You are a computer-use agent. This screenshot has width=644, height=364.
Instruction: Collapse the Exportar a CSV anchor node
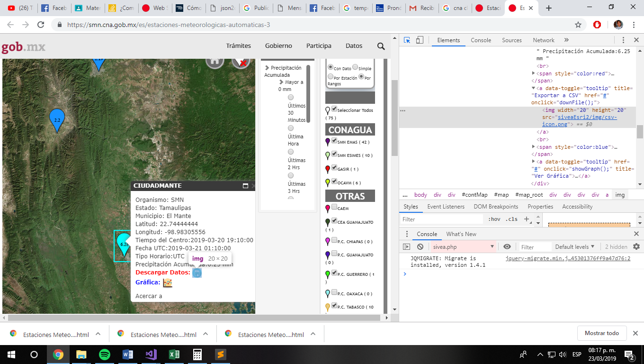(x=534, y=88)
